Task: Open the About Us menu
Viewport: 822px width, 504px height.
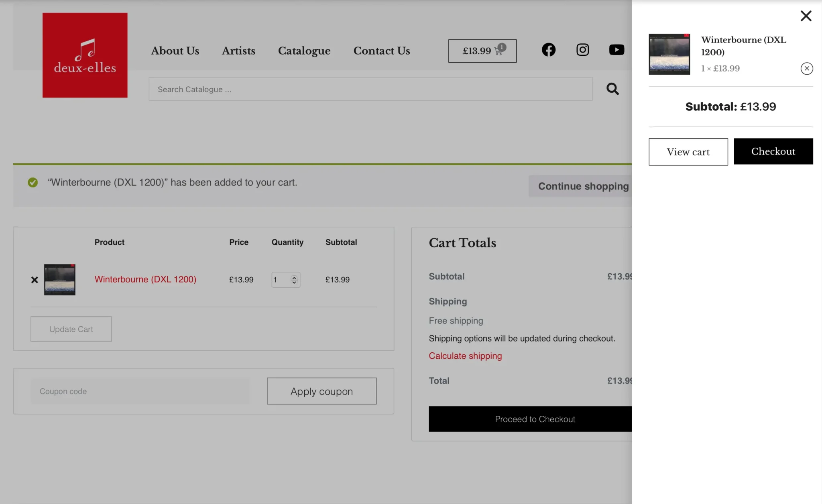Action: tap(175, 51)
